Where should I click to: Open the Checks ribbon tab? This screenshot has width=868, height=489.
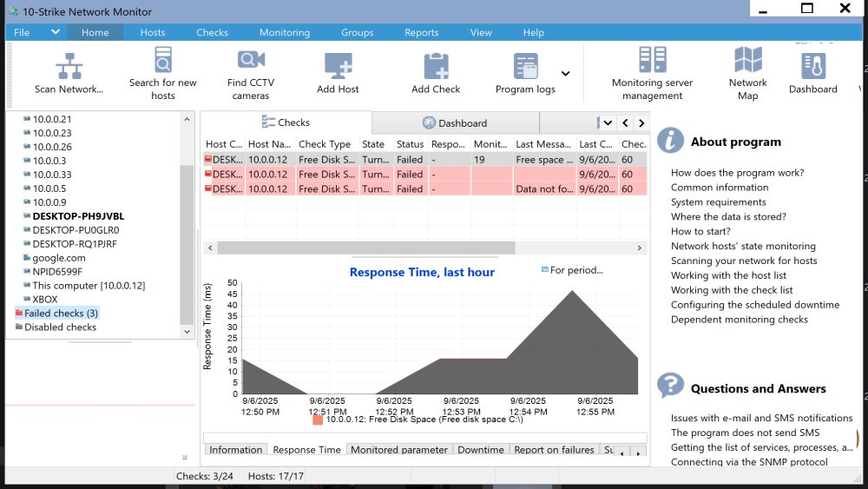coord(212,32)
